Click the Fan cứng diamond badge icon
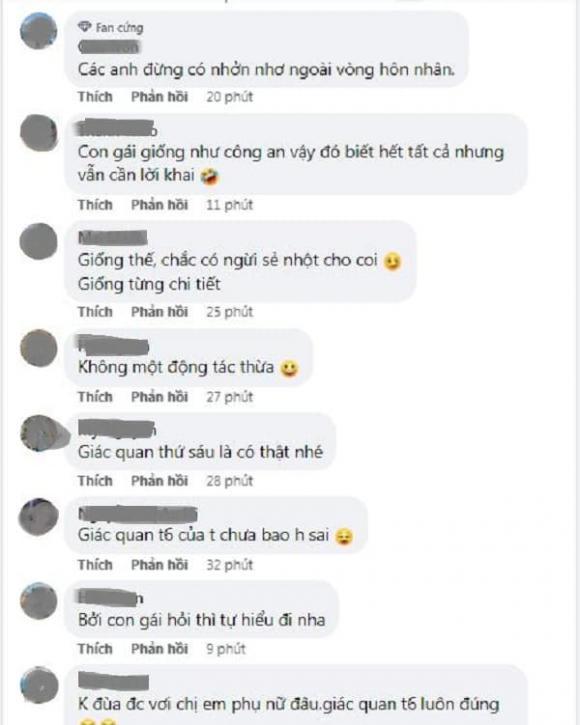The width and height of the screenshot is (580, 725). 84,27
